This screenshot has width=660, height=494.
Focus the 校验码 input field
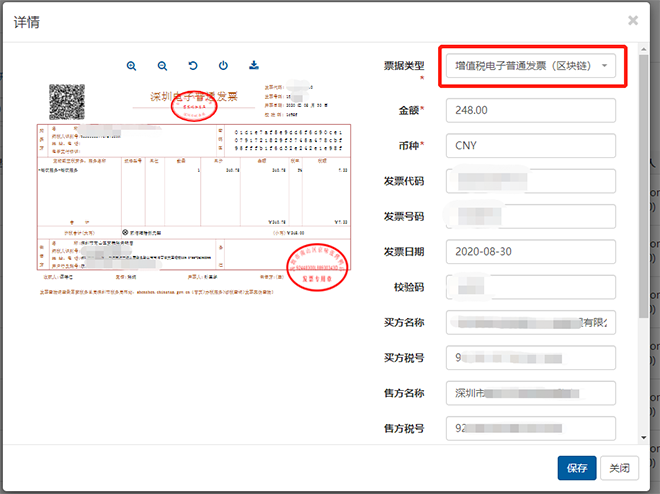(x=531, y=287)
